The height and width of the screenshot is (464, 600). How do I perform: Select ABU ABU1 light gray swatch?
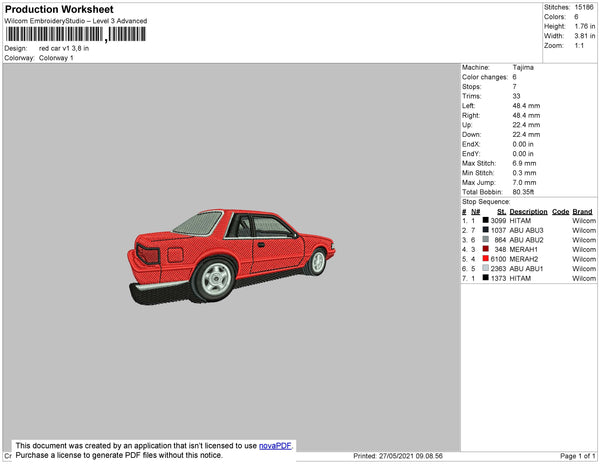click(485, 268)
